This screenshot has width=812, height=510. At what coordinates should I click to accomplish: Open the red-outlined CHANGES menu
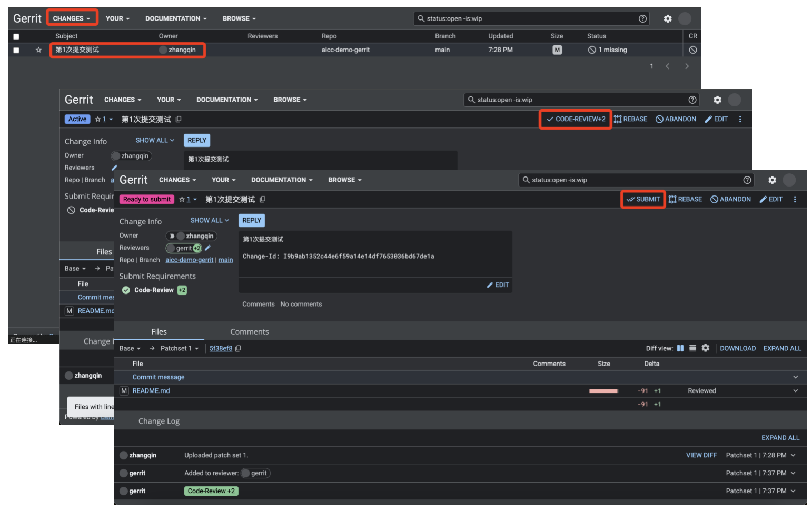(72, 18)
